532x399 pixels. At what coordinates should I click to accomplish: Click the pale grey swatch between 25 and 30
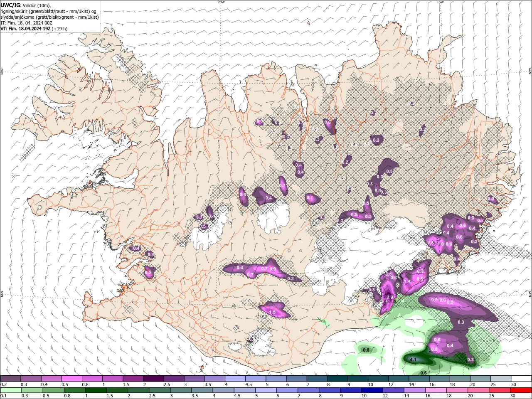click(501, 379)
